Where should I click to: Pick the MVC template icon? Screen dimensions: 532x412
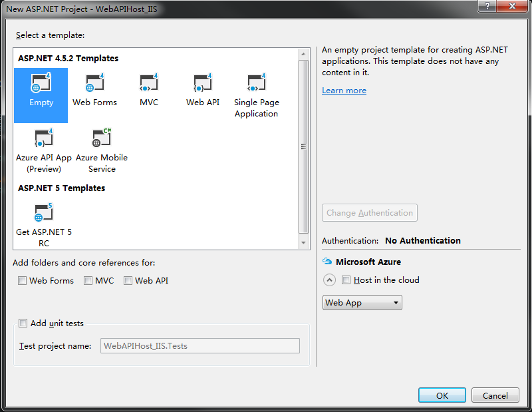coord(149,83)
